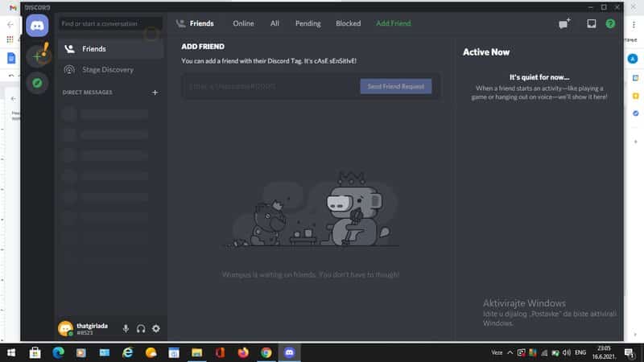Click the Discord taskbar icon
Viewport: 644px width, 362px height.
click(289, 352)
